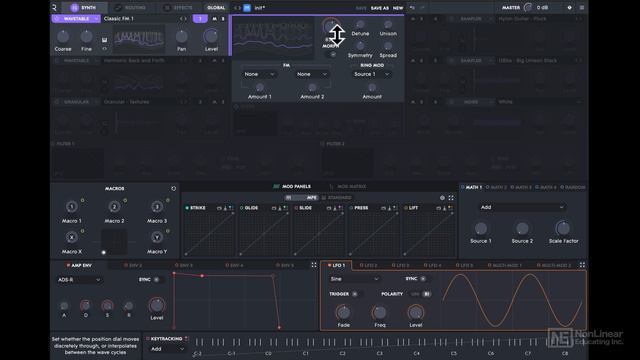Click the first curve icon on PRESS panel
The width and height of the screenshot is (640, 360).
(x=383, y=208)
